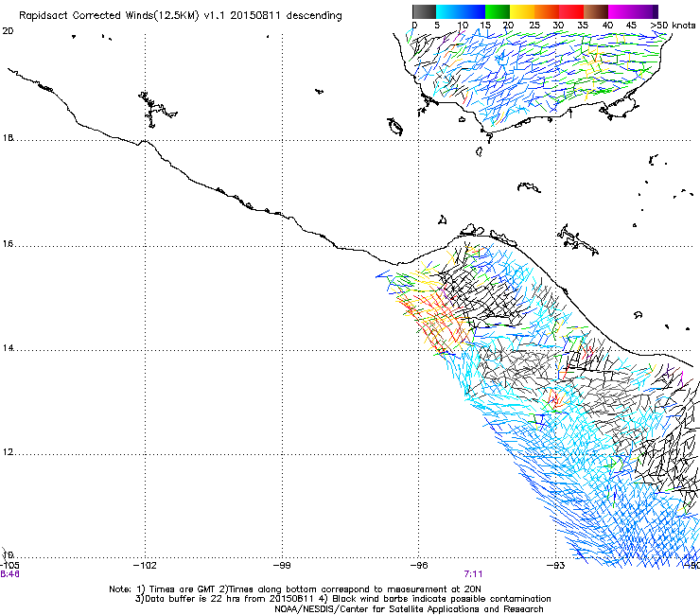Click the '25' legend scale label

point(534,26)
